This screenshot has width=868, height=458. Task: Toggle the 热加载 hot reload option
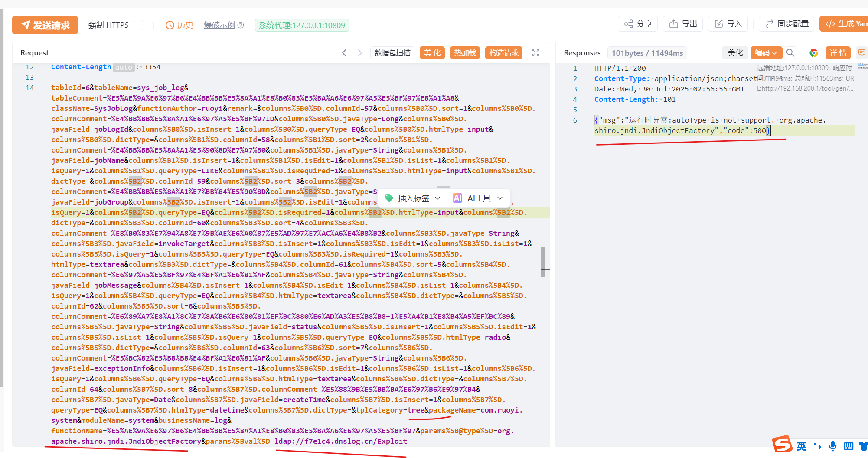[x=465, y=53]
